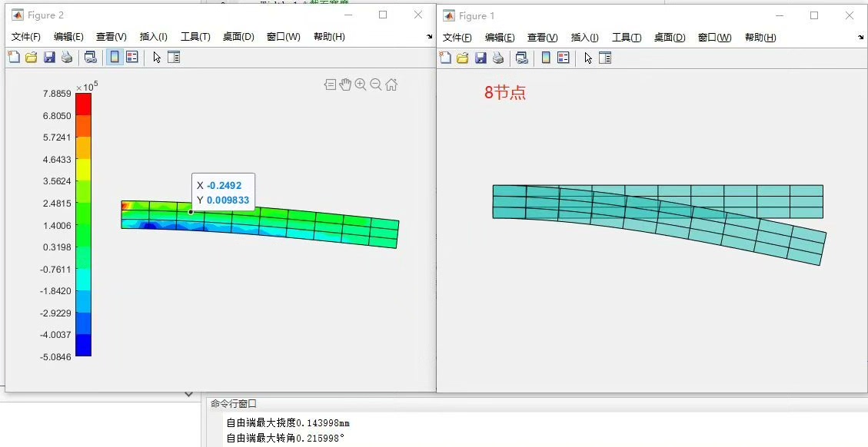
Task: Click Link Plot icon in Figure 1 toolbar
Action: pyautogui.click(x=521, y=58)
